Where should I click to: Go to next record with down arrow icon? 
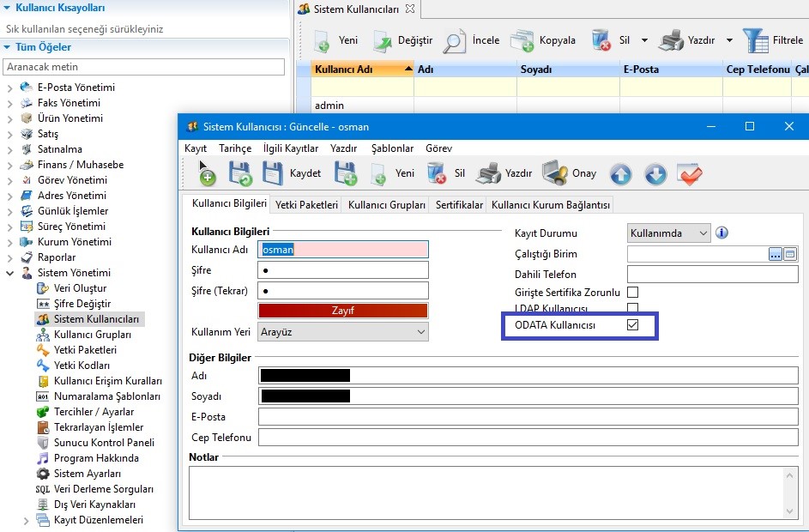(x=655, y=174)
